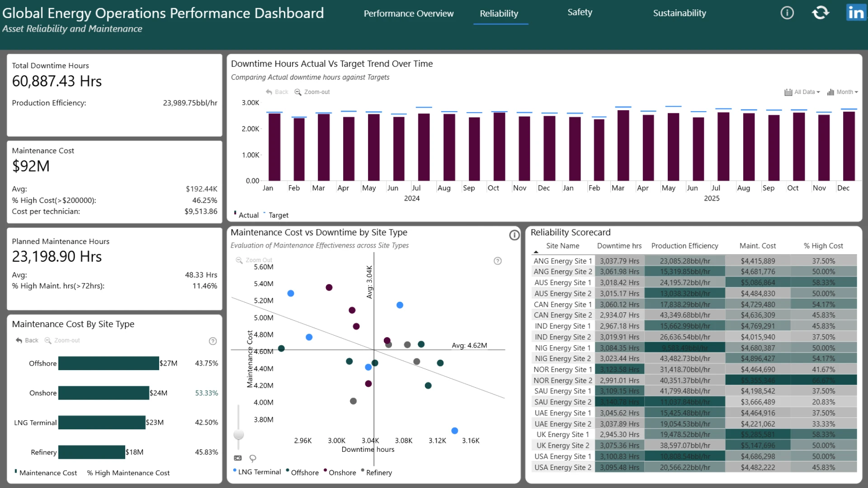This screenshot has width=868, height=488.
Task: Switch to the Safety tab
Action: point(580,13)
